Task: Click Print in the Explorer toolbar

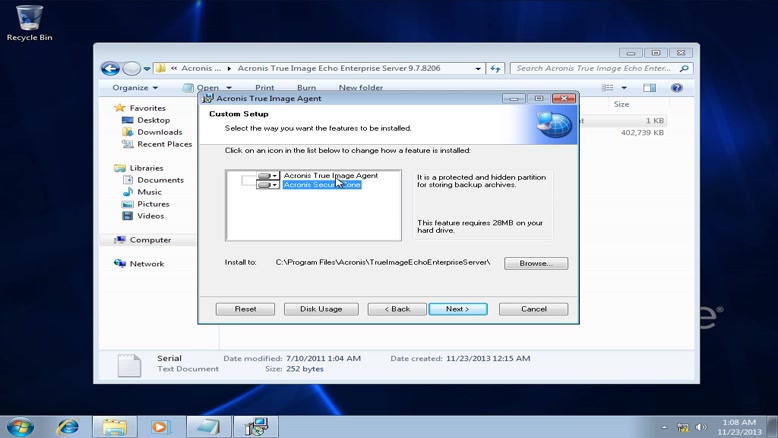Action: [x=264, y=88]
